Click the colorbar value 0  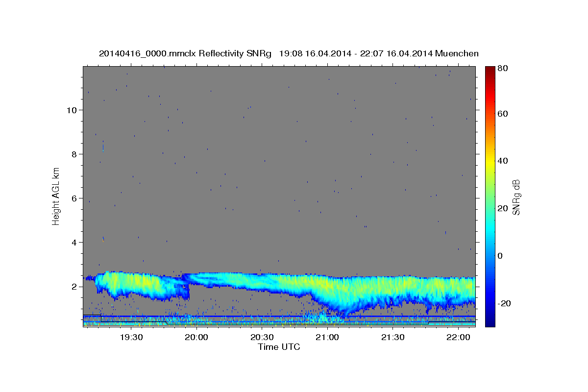click(501, 256)
